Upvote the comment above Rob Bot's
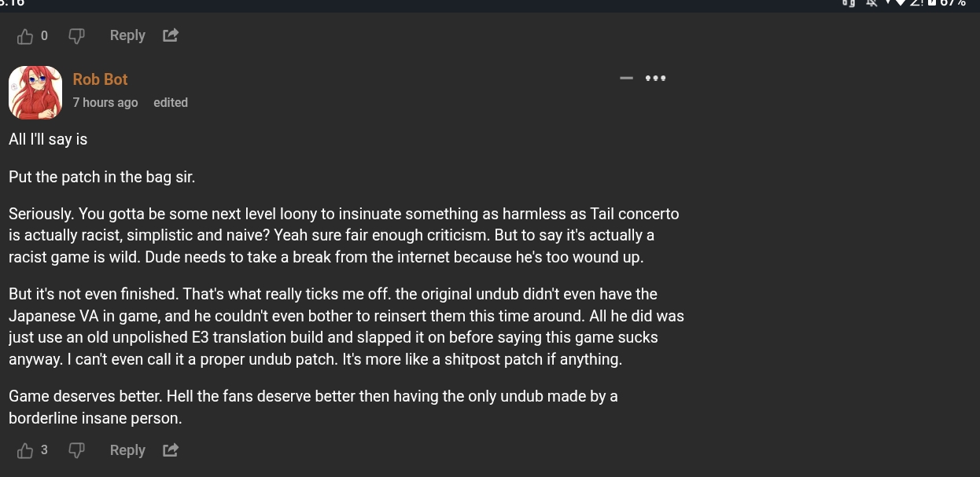The width and height of the screenshot is (980, 477). click(25, 36)
